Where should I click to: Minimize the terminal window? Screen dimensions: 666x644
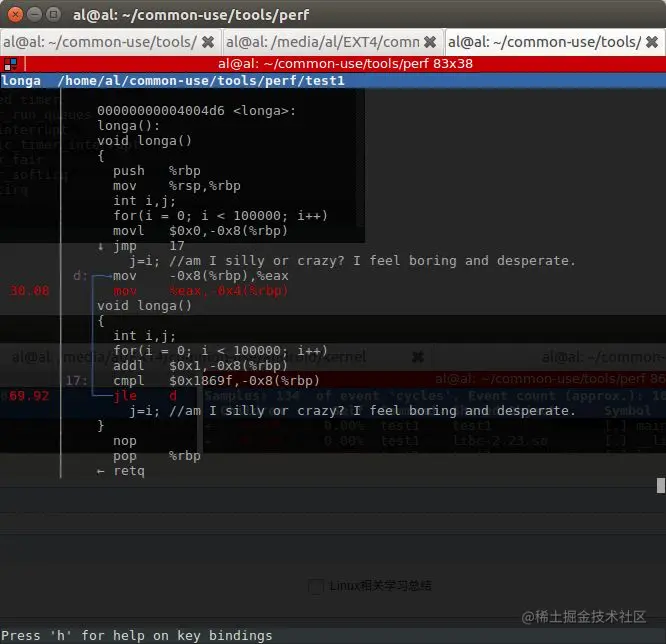click(x=34, y=15)
